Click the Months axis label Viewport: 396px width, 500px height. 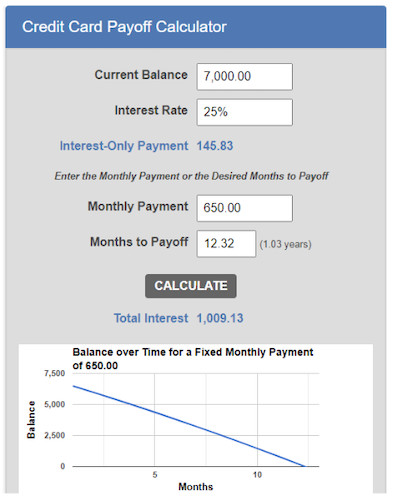[x=196, y=487]
